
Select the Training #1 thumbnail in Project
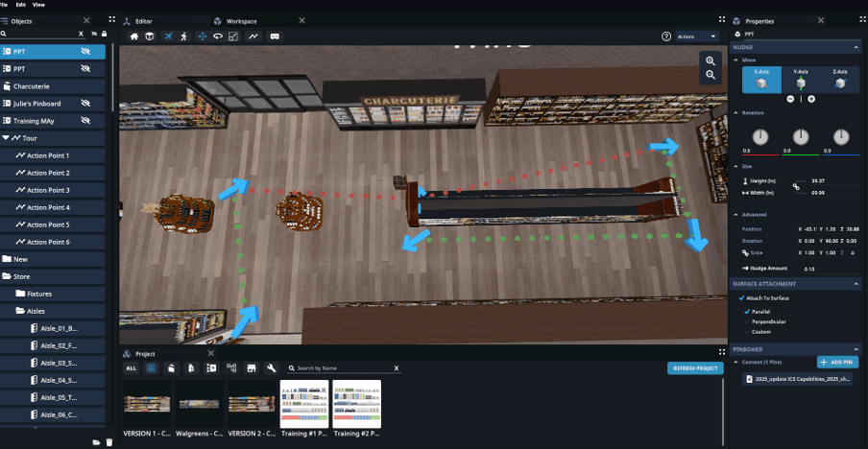pos(304,404)
